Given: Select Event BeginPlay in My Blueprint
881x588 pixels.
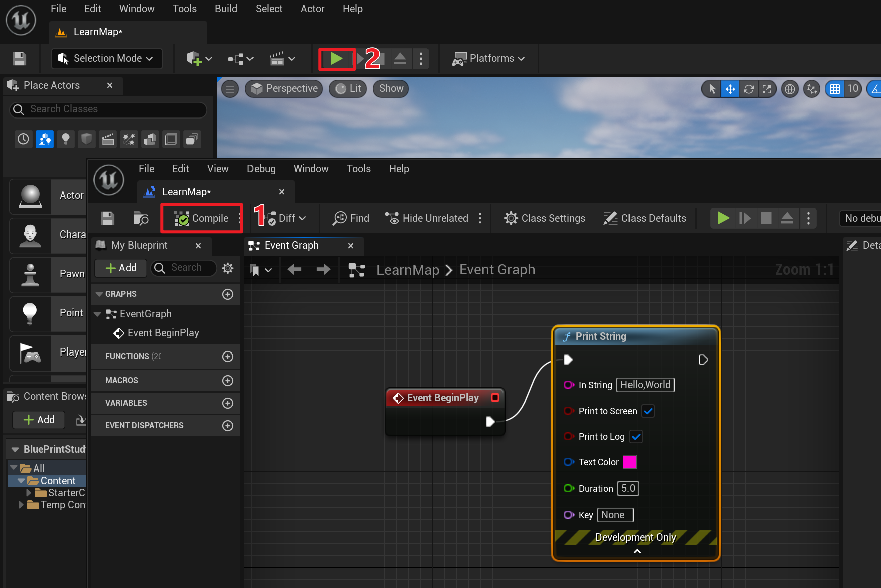Looking at the screenshot, I should tap(156, 333).
